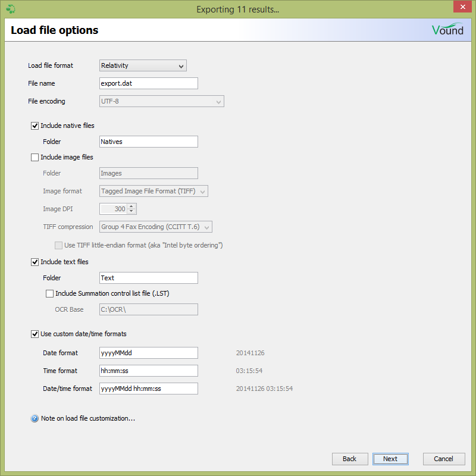
Task: Click the Next button
Action: (390, 459)
